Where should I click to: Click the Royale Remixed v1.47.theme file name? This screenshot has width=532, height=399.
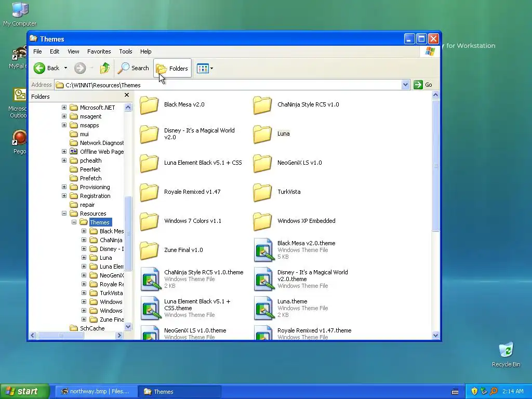[314, 330]
